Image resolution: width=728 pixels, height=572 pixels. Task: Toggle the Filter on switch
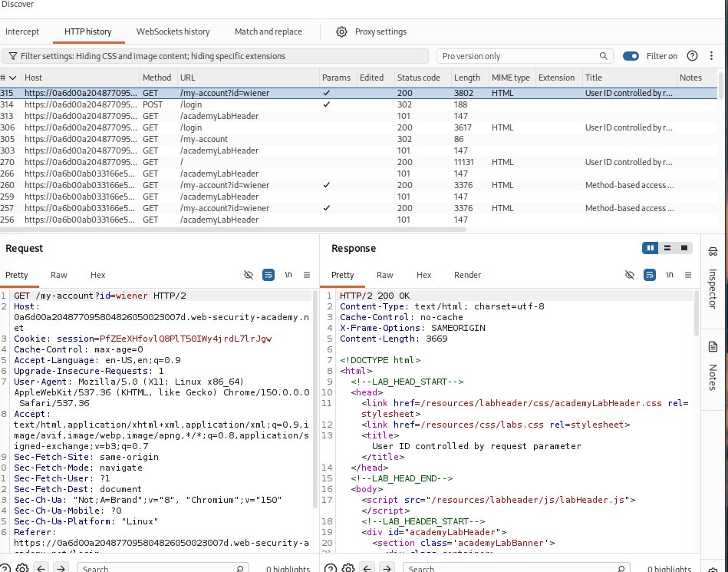[x=631, y=56]
